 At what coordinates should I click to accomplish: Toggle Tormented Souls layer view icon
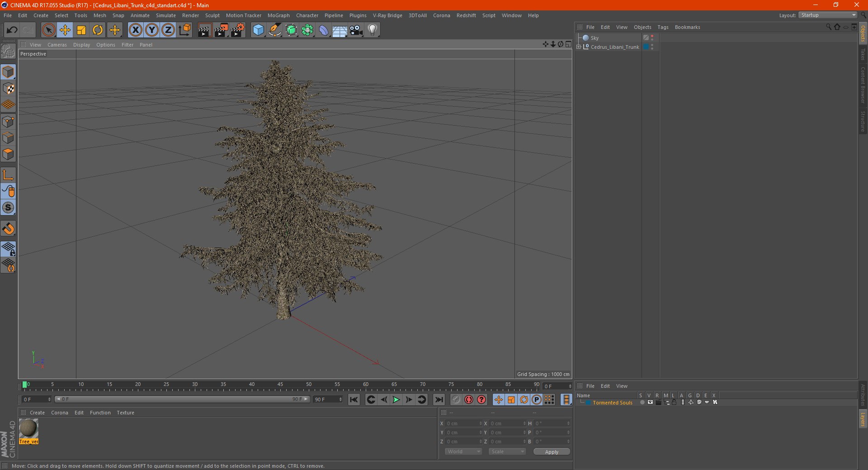click(650, 402)
